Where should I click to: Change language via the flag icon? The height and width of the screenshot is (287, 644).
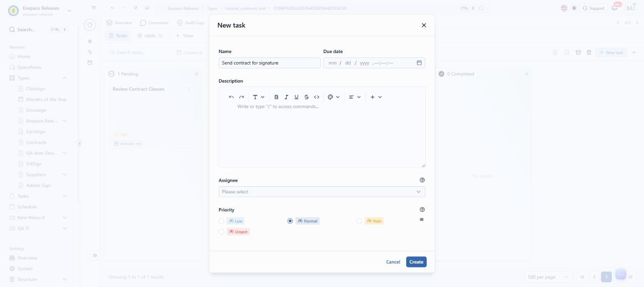(564, 8)
